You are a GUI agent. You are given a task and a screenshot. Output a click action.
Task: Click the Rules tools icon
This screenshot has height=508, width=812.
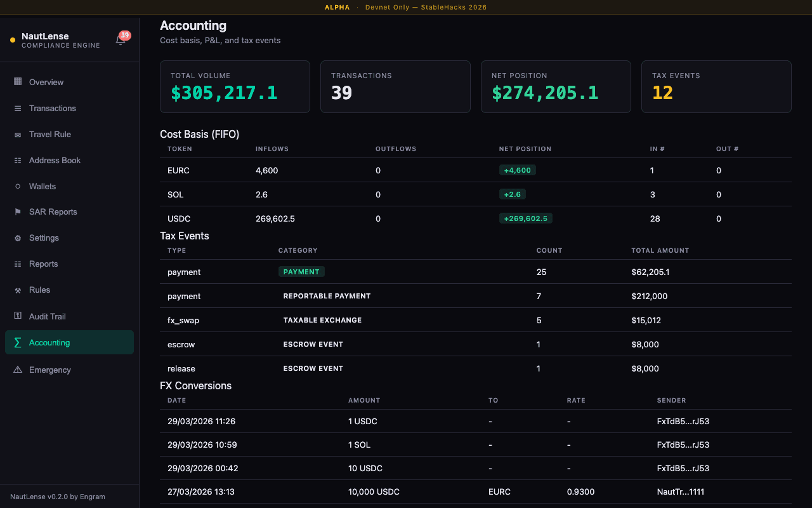point(18,290)
